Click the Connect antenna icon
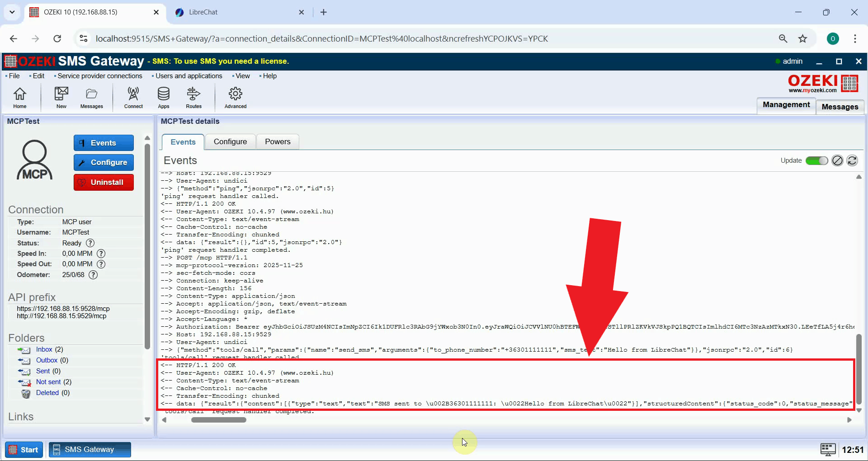868x461 pixels. pyautogui.click(x=133, y=98)
